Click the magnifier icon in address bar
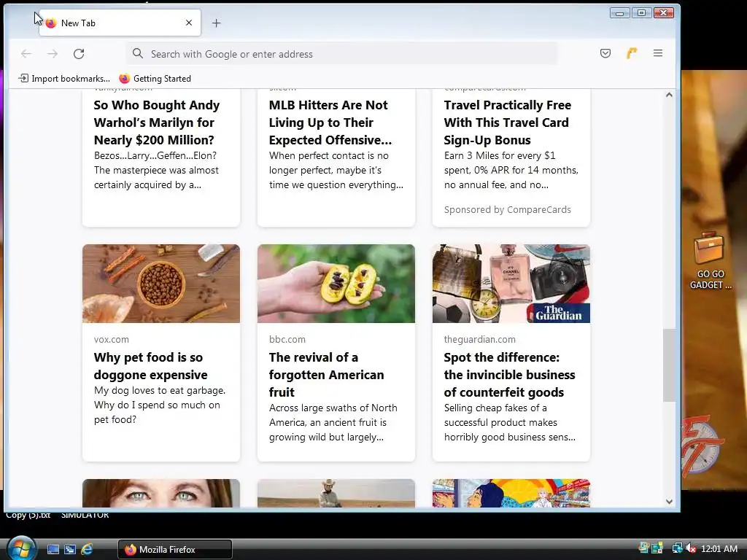This screenshot has width=747, height=560. point(138,53)
